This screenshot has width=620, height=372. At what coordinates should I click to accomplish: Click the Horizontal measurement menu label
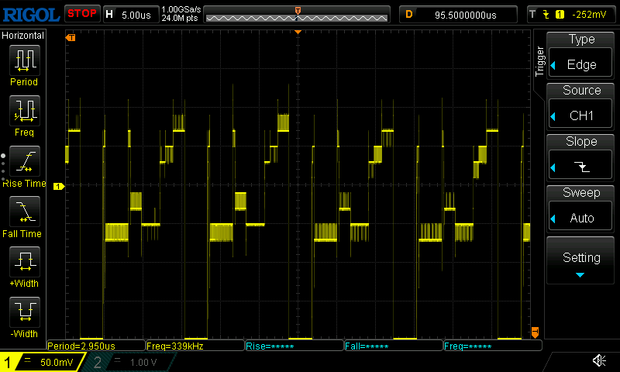23,36
